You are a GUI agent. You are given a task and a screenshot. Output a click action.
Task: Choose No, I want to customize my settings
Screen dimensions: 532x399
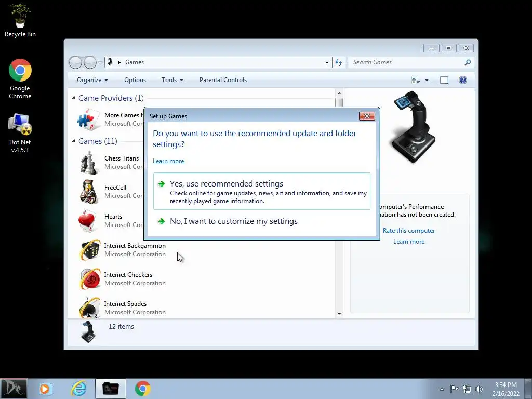[262, 221]
